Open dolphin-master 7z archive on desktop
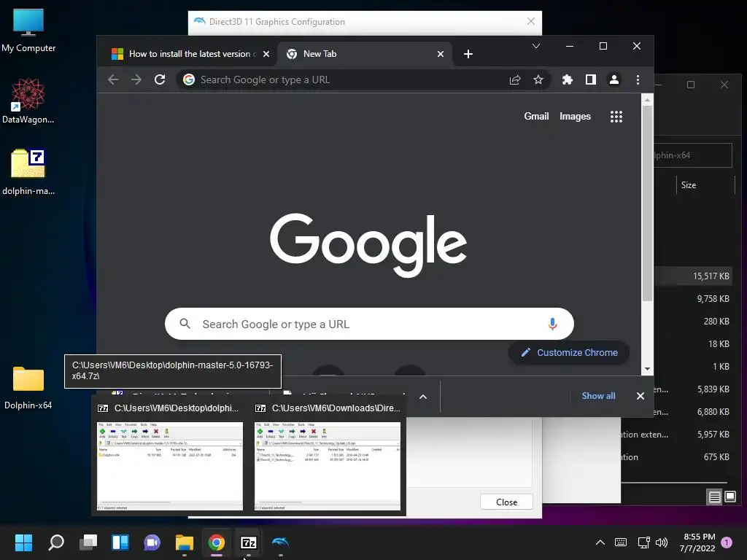This screenshot has width=747, height=560. pyautogui.click(x=28, y=172)
